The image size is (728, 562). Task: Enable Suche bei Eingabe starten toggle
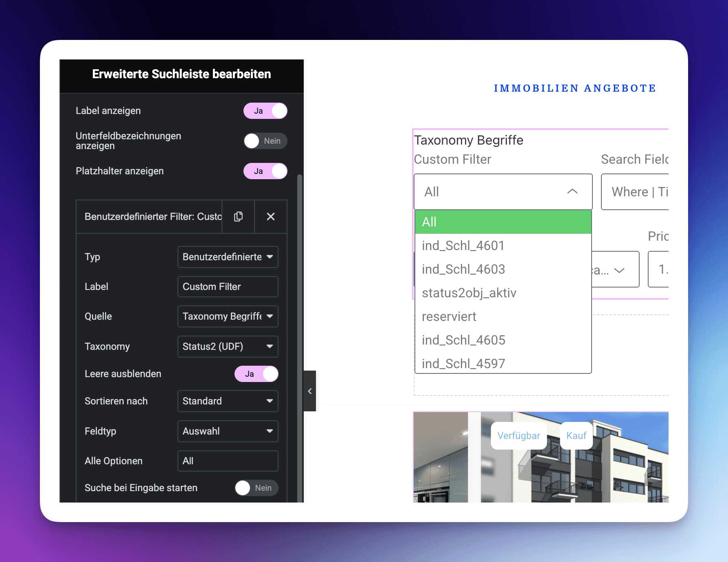[x=257, y=488]
